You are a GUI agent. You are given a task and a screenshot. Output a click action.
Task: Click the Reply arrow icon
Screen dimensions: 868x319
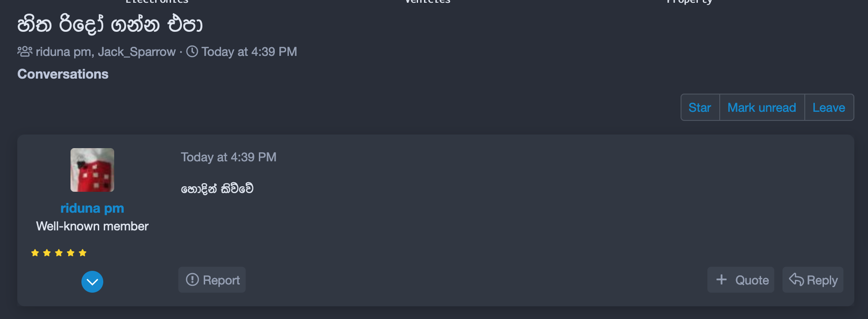click(796, 279)
